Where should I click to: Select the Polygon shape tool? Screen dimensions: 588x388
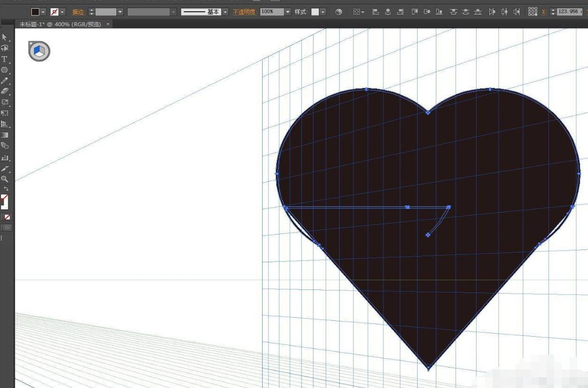tap(5, 70)
